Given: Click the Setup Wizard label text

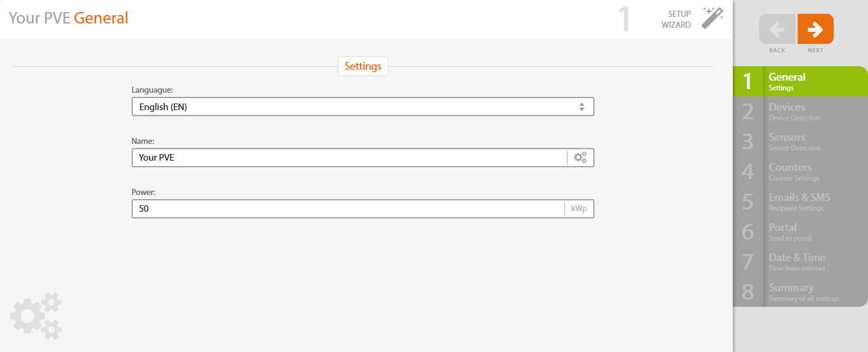Looking at the screenshot, I should click(x=677, y=19).
